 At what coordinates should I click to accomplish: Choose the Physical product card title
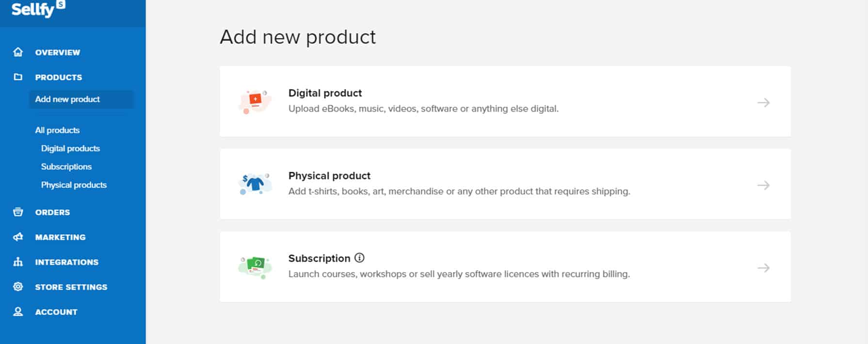click(329, 176)
